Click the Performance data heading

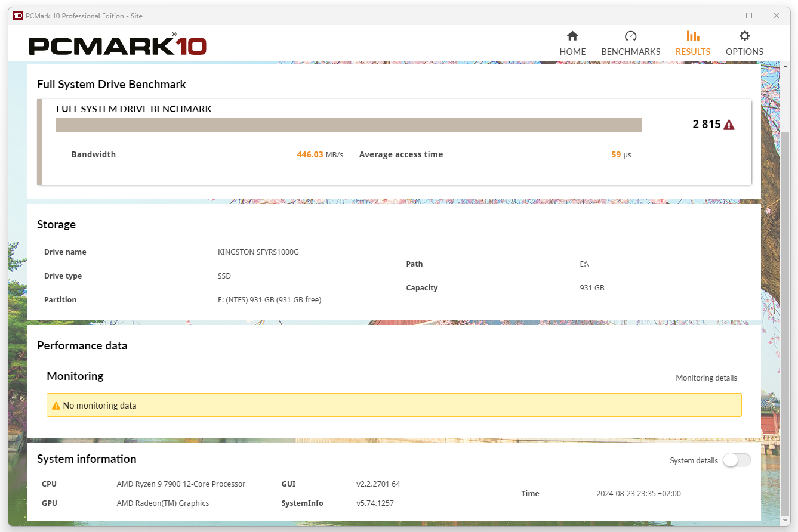tap(82, 346)
